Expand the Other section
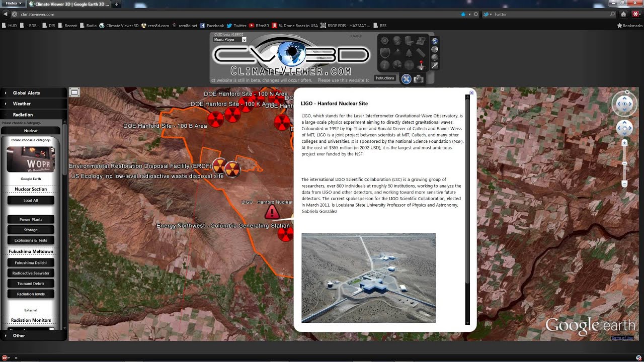644x362 pixels. tap(33, 335)
